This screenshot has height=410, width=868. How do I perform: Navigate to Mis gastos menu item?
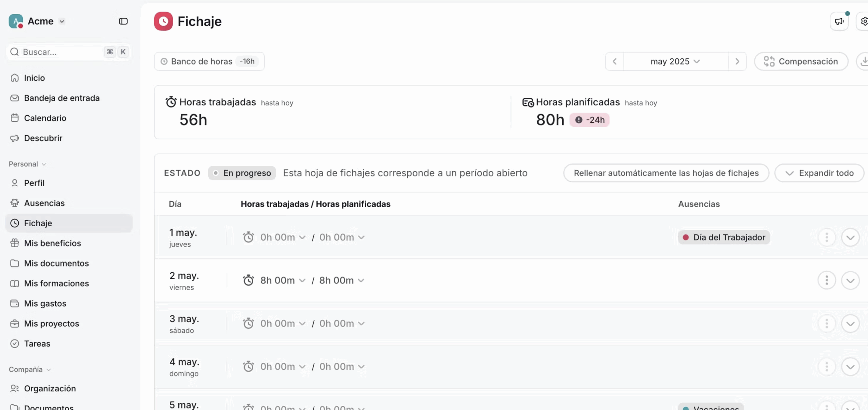coord(45,304)
